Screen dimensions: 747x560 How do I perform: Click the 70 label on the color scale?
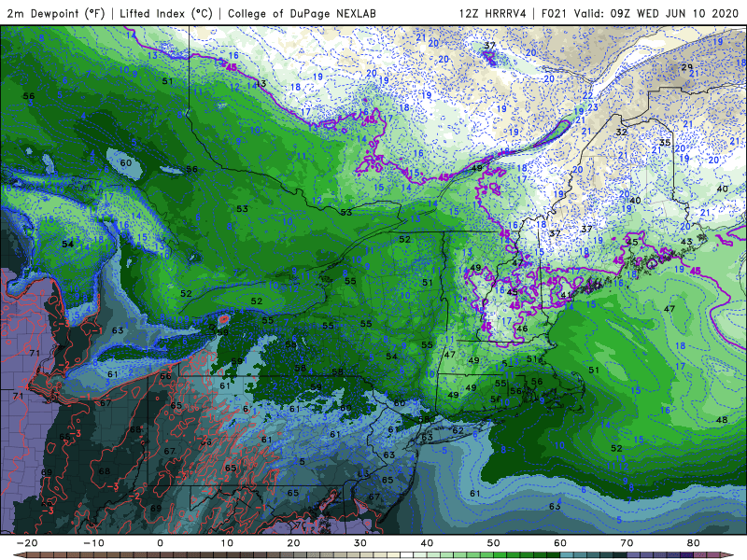point(627,543)
